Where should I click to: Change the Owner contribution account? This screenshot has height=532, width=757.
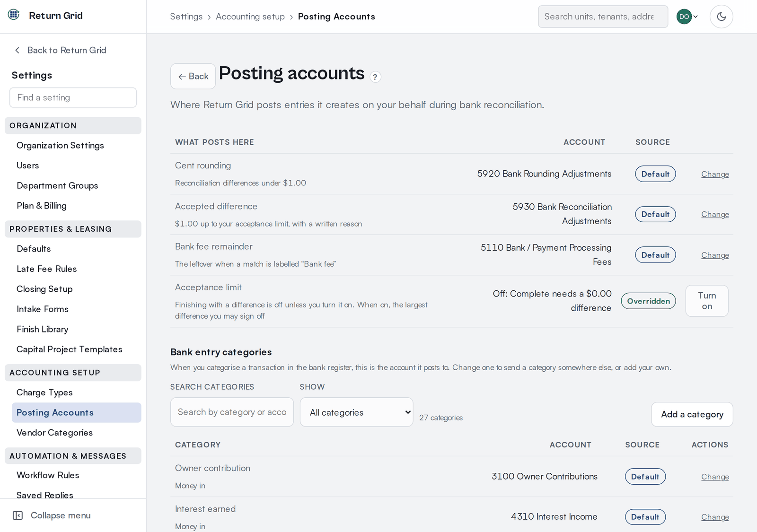coord(715,477)
